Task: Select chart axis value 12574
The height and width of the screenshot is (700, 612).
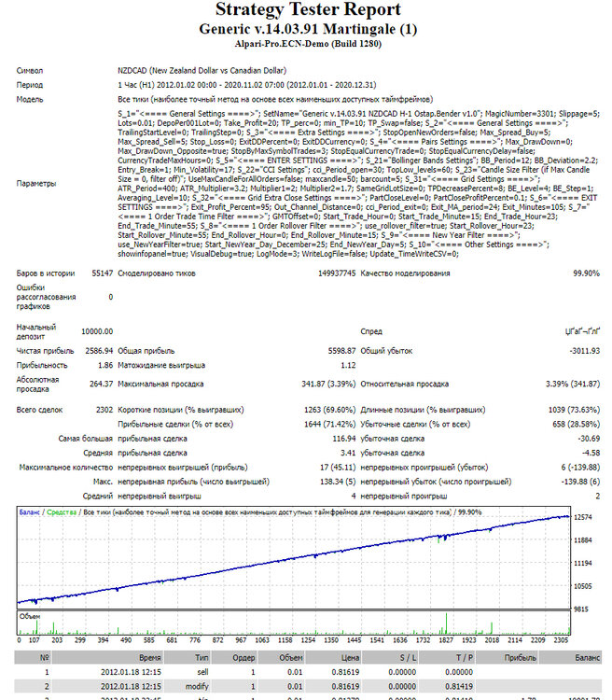Action: point(582,517)
